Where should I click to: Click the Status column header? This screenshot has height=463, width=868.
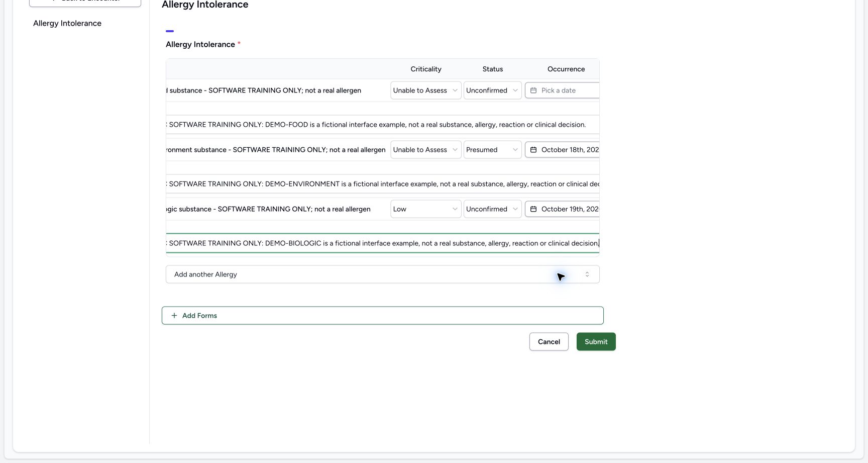tap(493, 69)
